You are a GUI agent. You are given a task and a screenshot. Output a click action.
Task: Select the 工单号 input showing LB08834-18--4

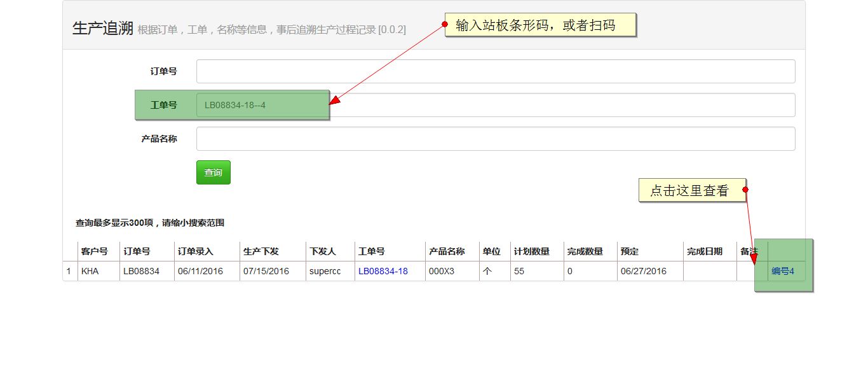[264, 104]
